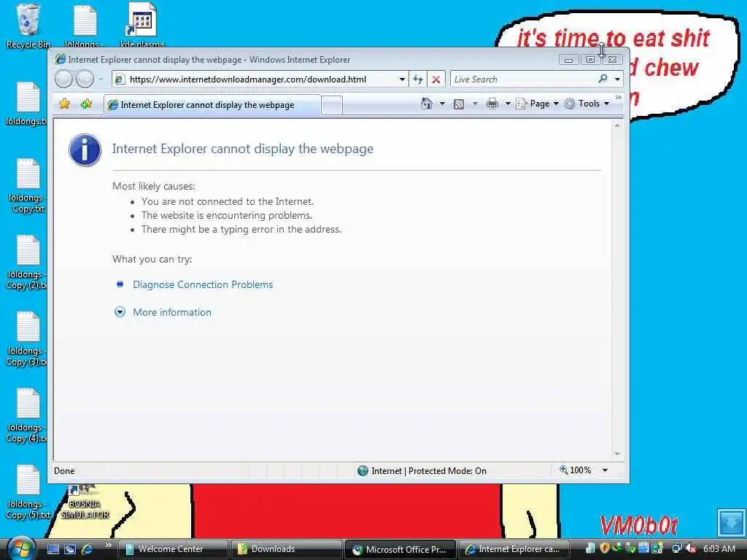Screen dimensions: 747x560
Task: Click the Done status text
Action: [64, 471]
